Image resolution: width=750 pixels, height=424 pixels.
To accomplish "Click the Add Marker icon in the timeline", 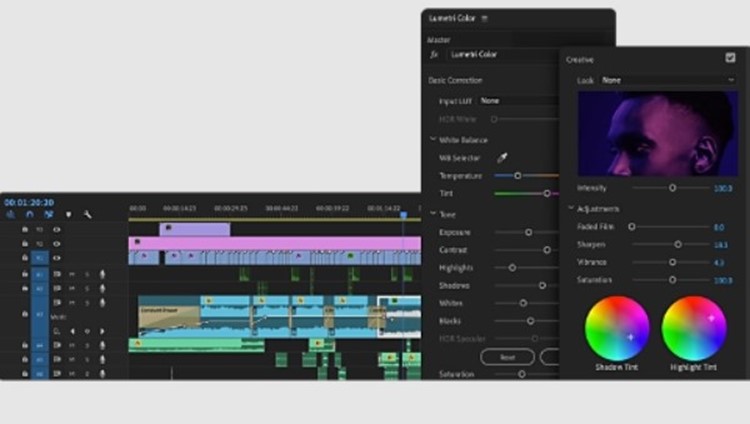I will click(68, 214).
